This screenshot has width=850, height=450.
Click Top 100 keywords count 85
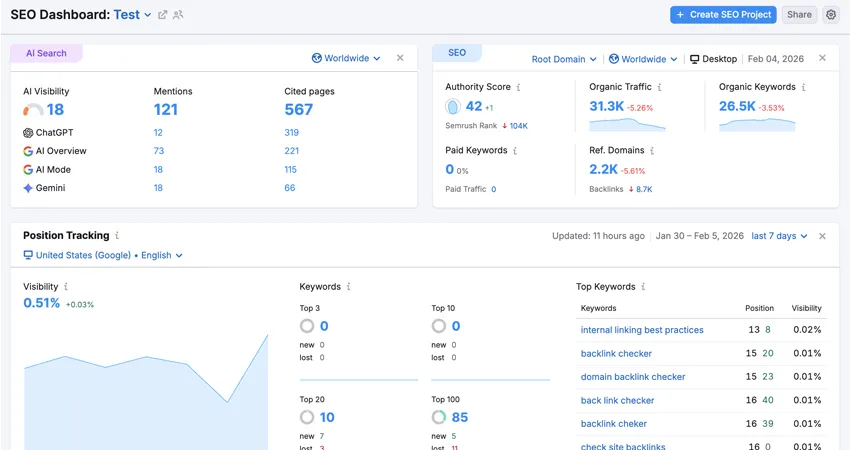pos(460,417)
